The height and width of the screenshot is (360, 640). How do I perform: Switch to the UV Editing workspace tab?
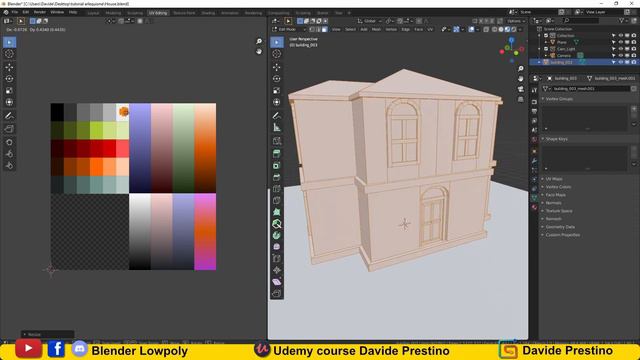(158, 13)
